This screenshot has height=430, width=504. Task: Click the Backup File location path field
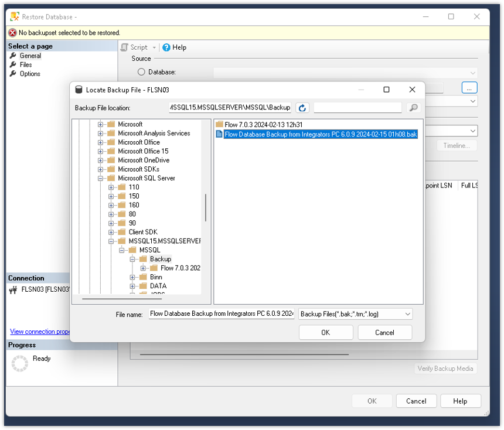pyautogui.click(x=230, y=108)
